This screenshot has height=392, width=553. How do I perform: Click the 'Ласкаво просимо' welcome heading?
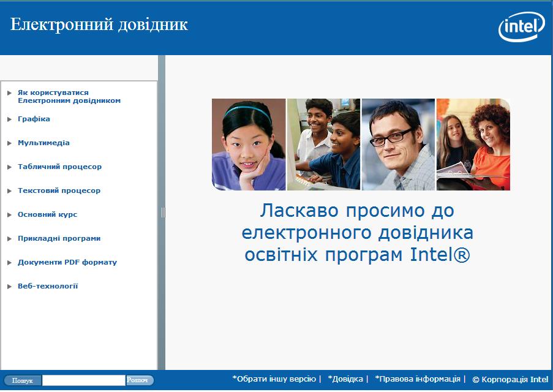[357, 233]
